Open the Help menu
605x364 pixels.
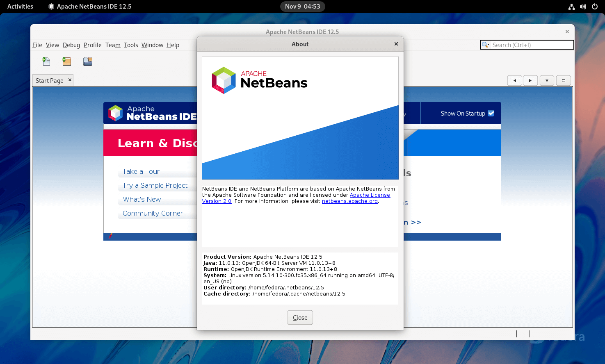click(x=173, y=45)
